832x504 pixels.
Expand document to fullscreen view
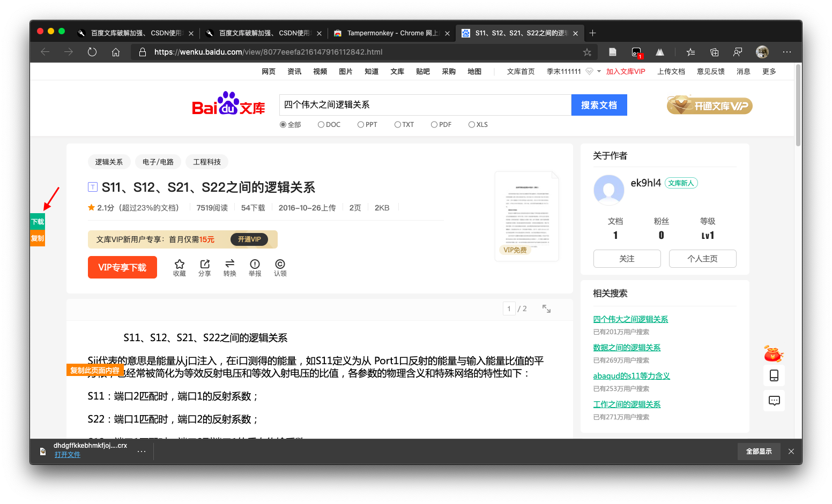pyautogui.click(x=546, y=309)
